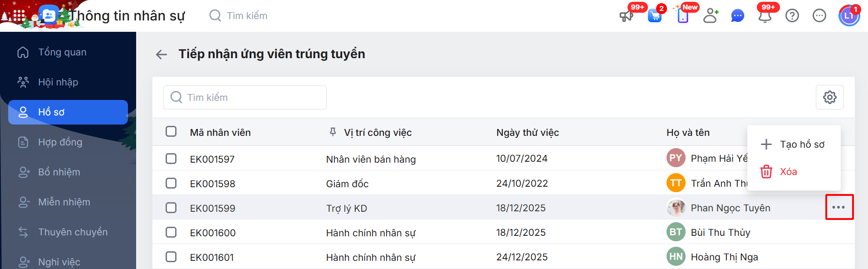Open the user avatar account menu
This screenshot has height=269, width=868.
pos(849,16)
